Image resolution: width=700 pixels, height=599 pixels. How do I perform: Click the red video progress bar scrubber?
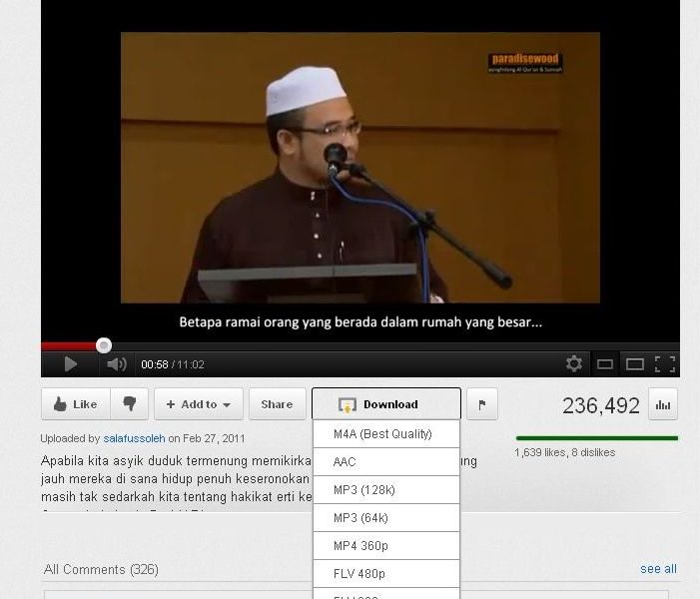click(104, 345)
